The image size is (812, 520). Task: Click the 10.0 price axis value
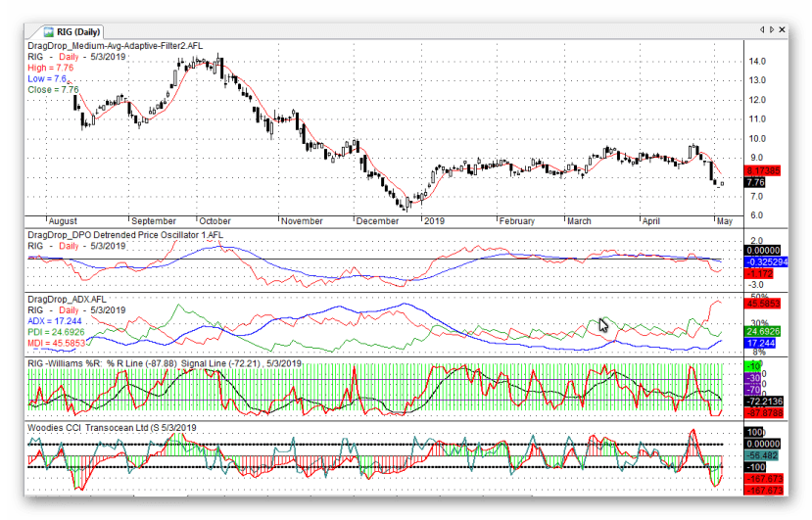pos(756,138)
